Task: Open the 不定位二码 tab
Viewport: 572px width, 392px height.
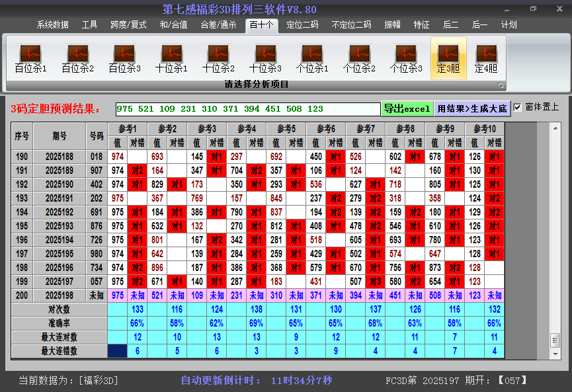Action: click(351, 25)
